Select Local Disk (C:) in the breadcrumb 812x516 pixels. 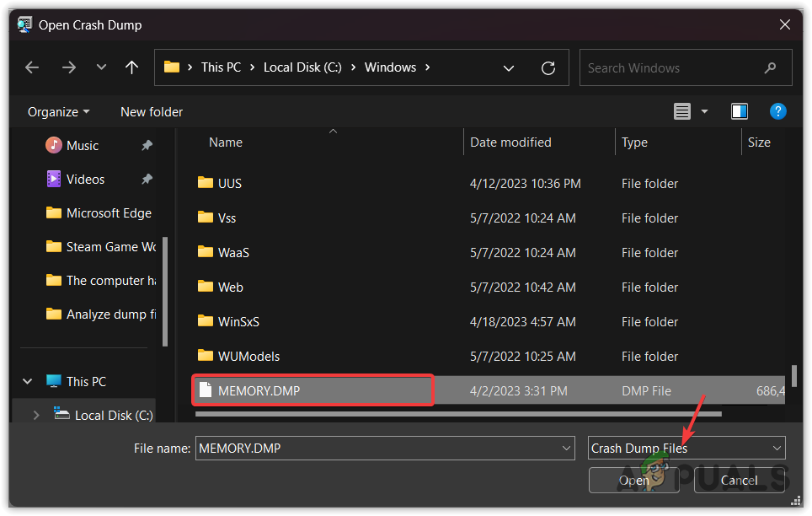click(x=302, y=67)
